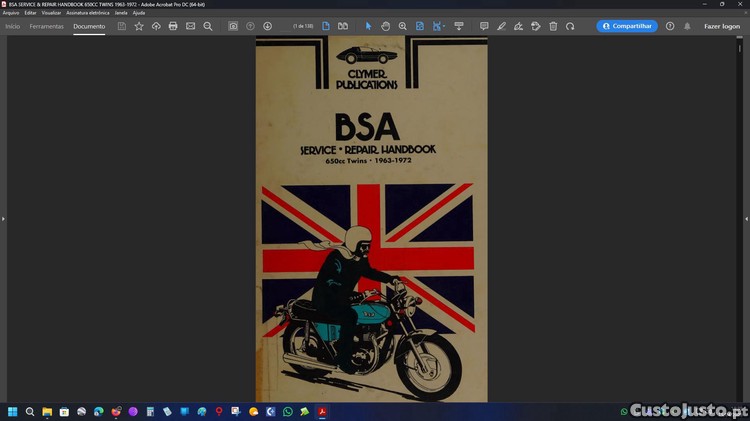Switch to the Ferramentas tab

(x=46, y=26)
